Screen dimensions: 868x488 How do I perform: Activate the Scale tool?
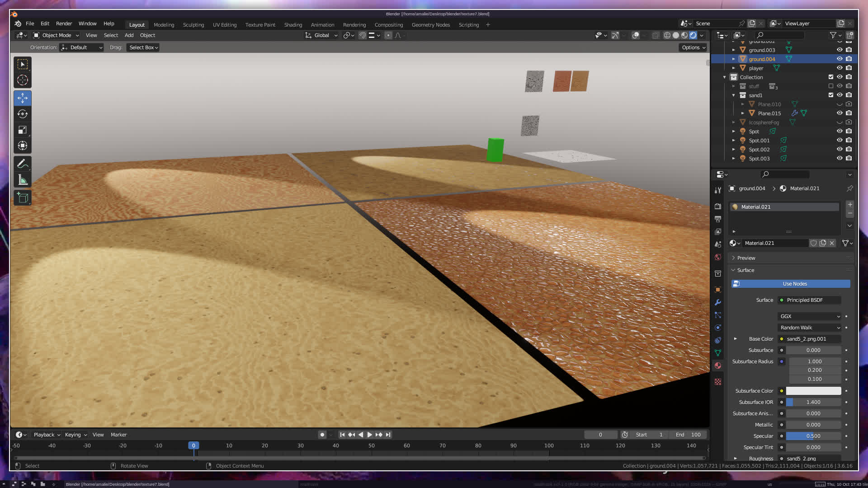click(x=22, y=130)
